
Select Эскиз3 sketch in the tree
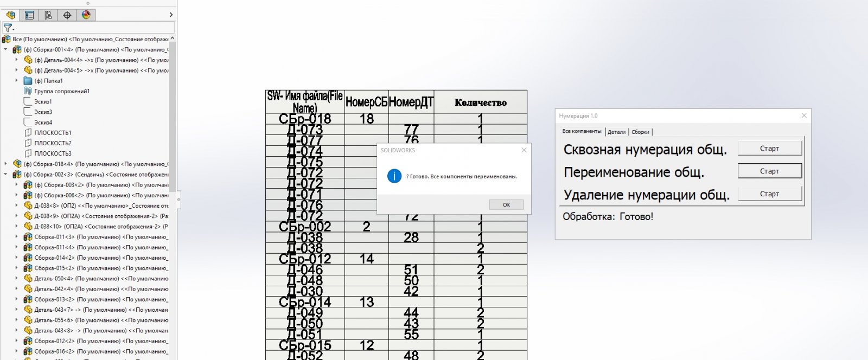coord(43,112)
